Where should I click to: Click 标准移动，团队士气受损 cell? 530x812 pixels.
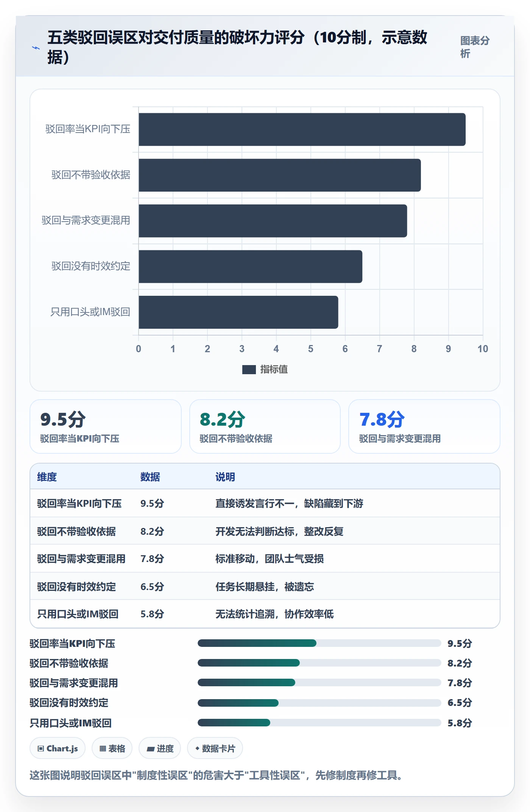pyautogui.click(x=270, y=559)
